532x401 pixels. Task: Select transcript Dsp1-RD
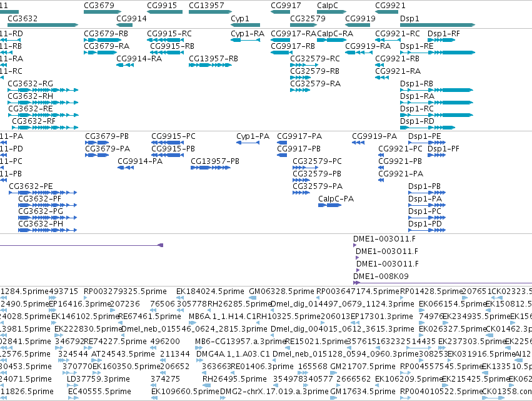pyautogui.click(x=428, y=128)
